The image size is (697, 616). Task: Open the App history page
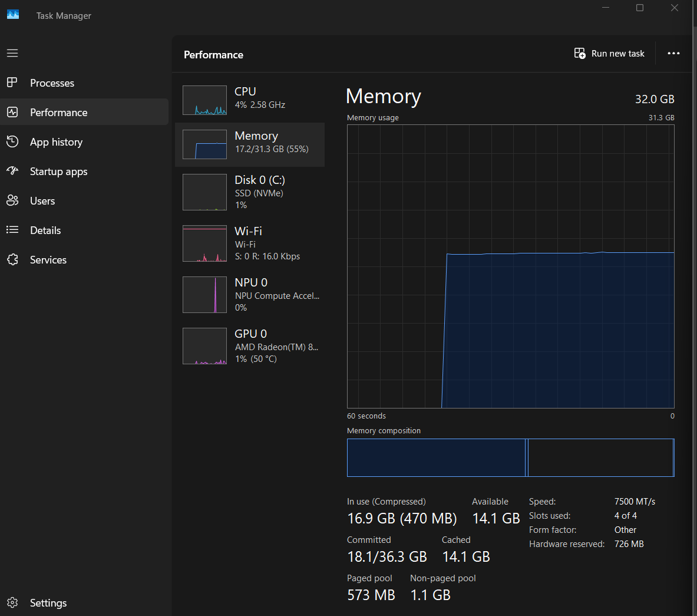click(84, 142)
